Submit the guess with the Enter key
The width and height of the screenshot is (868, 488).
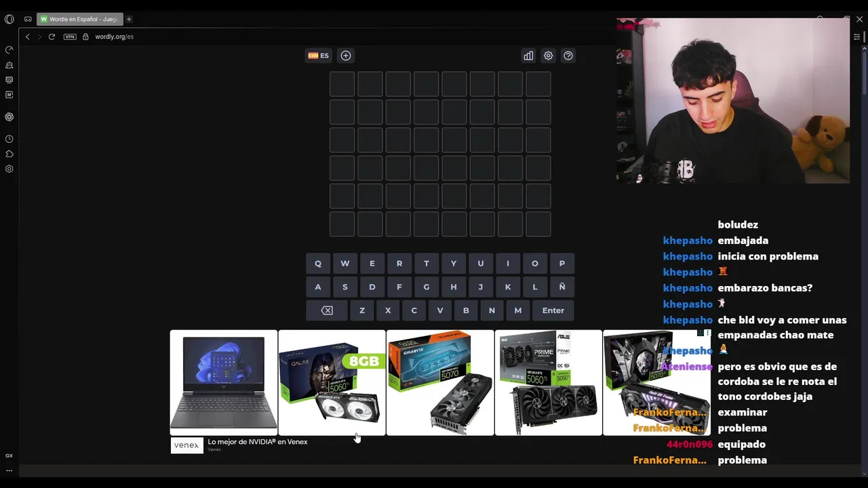pos(553,310)
